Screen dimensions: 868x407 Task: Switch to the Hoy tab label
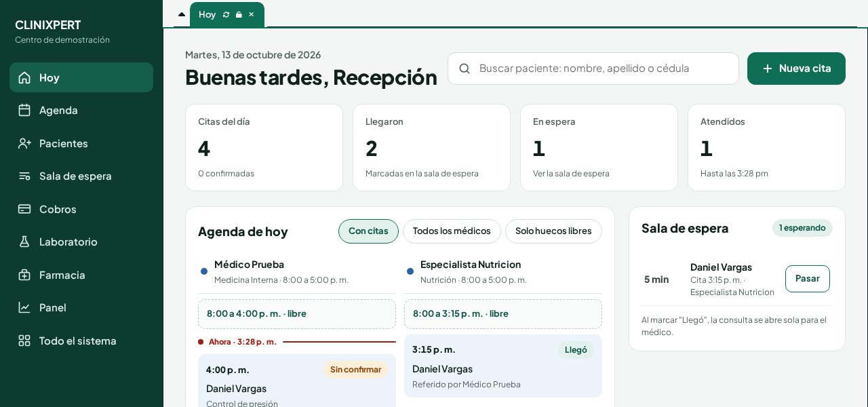point(207,14)
